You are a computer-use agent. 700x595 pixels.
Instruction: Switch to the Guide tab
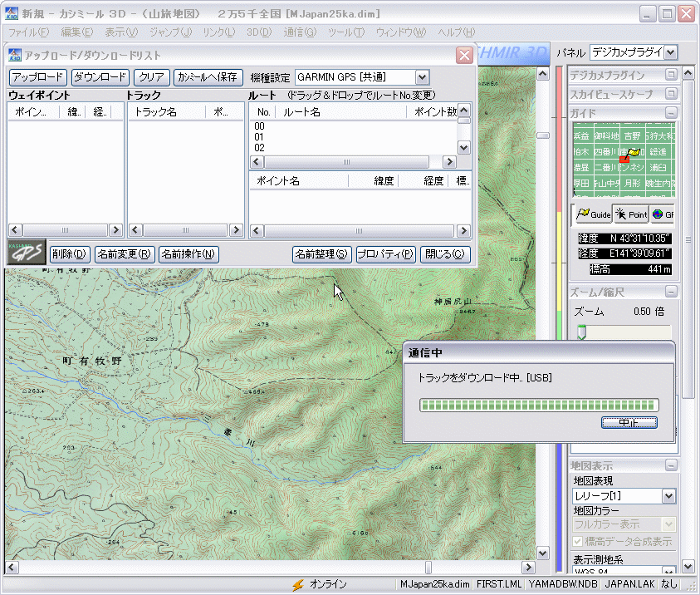click(x=594, y=215)
